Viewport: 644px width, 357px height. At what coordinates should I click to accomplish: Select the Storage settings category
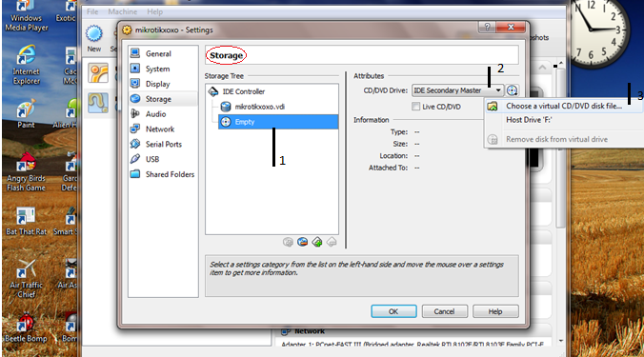163,99
